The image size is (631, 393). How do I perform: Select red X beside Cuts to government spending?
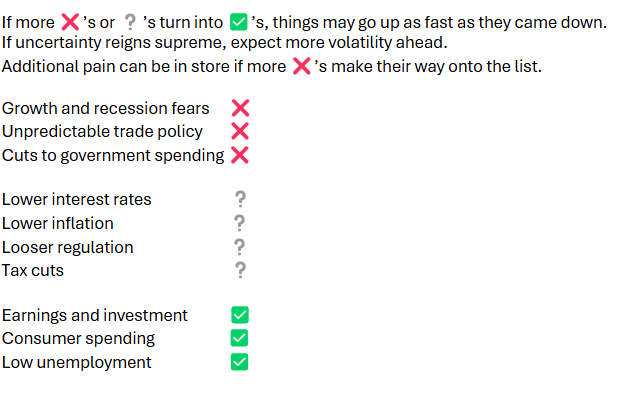pyautogui.click(x=240, y=155)
